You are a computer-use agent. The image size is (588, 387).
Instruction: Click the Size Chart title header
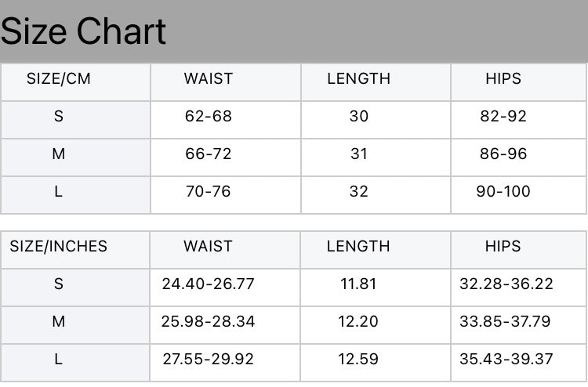pyautogui.click(x=84, y=32)
